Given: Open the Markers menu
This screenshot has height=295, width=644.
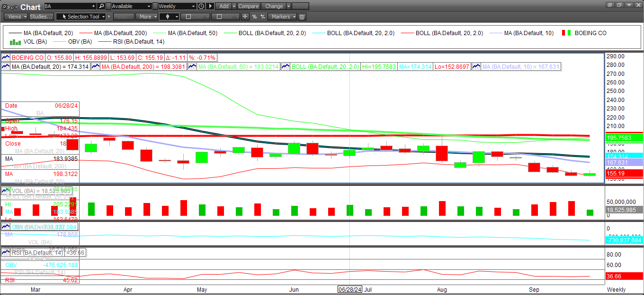Looking at the screenshot, I should tap(282, 17).
